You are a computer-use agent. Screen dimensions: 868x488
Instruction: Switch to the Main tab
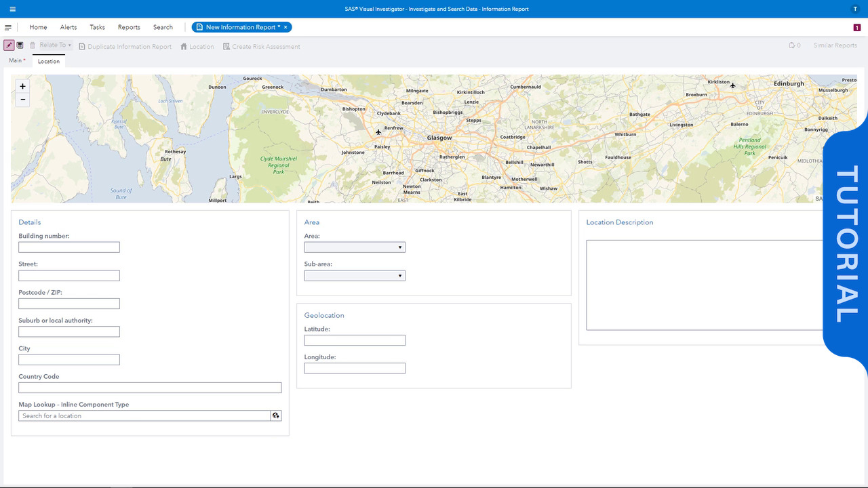[x=17, y=61]
